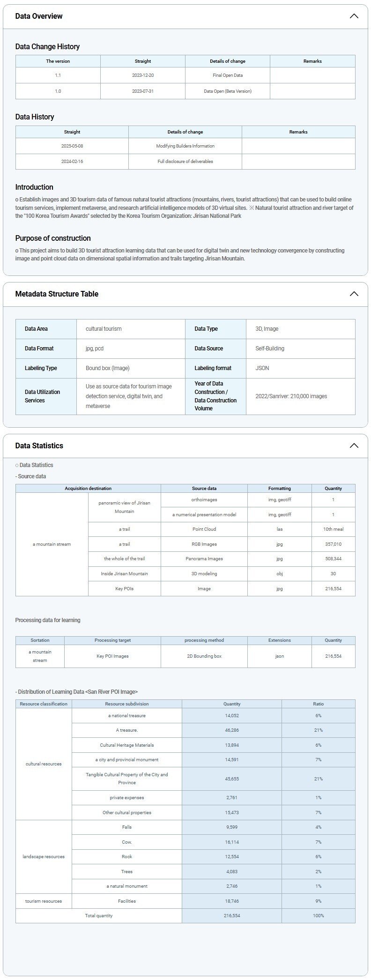Click the Metadata Structure Table title

(x=57, y=294)
